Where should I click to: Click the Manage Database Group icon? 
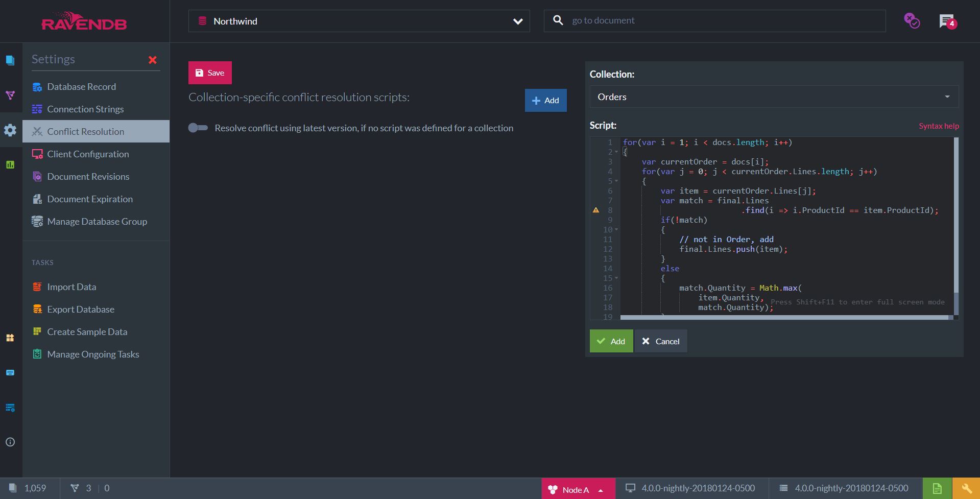click(37, 222)
